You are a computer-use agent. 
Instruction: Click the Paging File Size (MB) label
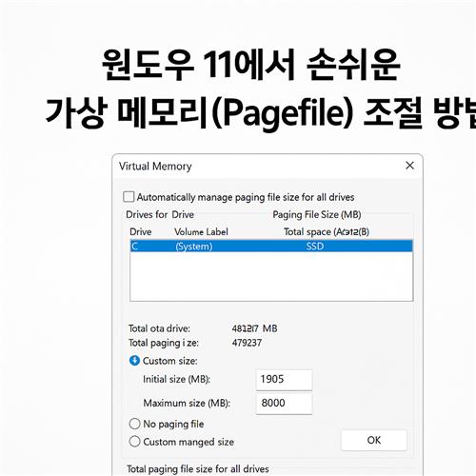[317, 215]
